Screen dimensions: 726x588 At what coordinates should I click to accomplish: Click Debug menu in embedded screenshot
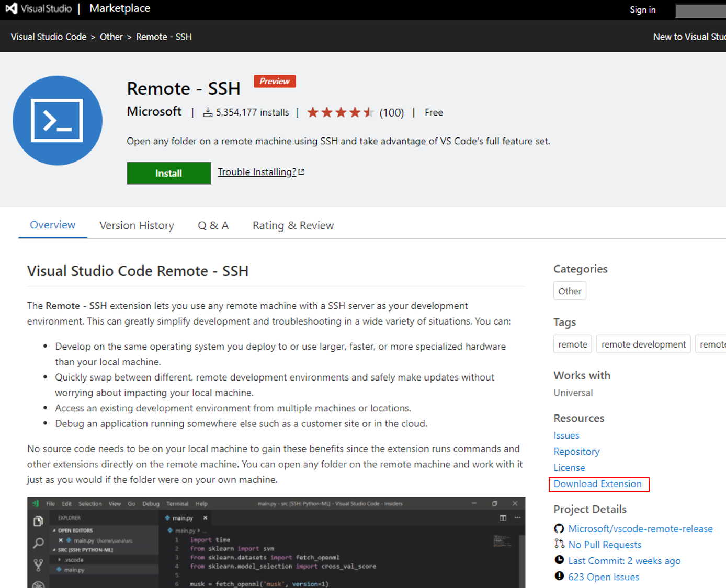pos(151,504)
